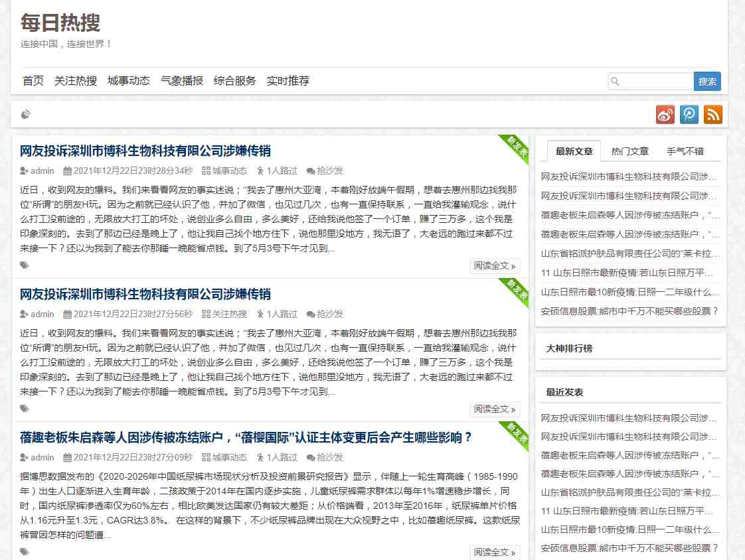Open the 安硕信息股票 link in the 最新文章 list
Image resolution: width=745 pixels, height=560 pixels.
(x=629, y=311)
